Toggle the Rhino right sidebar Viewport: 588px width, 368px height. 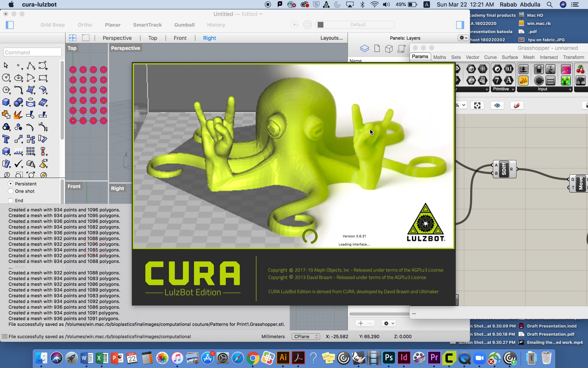(x=460, y=25)
